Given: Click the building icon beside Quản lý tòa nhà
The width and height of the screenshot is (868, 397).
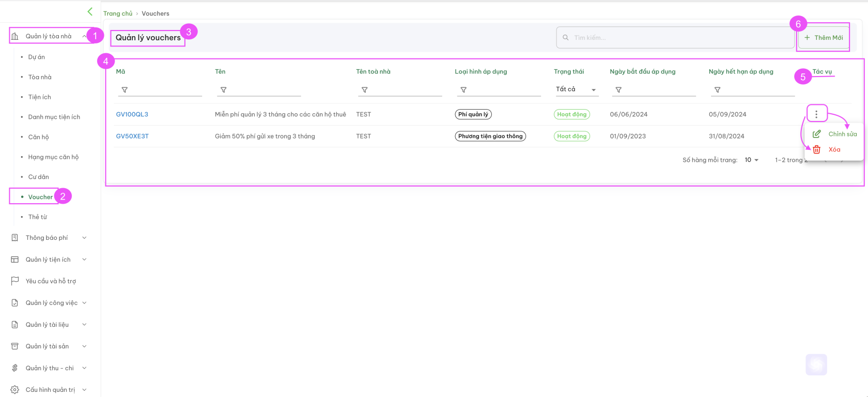Looking at the screenshot, I should tap(15, 36).
